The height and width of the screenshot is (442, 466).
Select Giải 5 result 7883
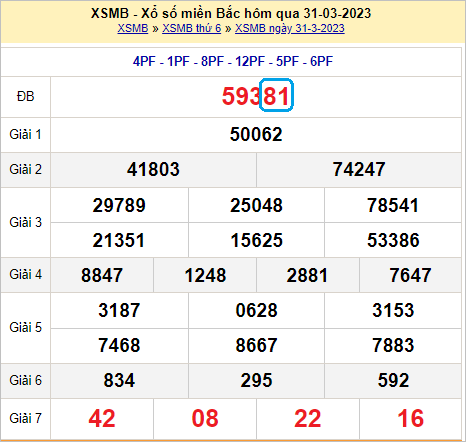(393, 345)
